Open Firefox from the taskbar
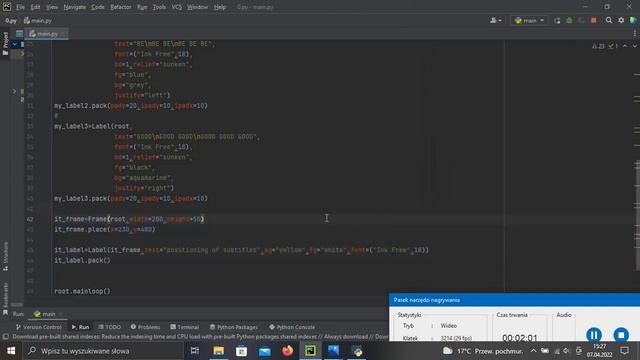640x360 pixels. pyautogui.click(x=287, y=351)
